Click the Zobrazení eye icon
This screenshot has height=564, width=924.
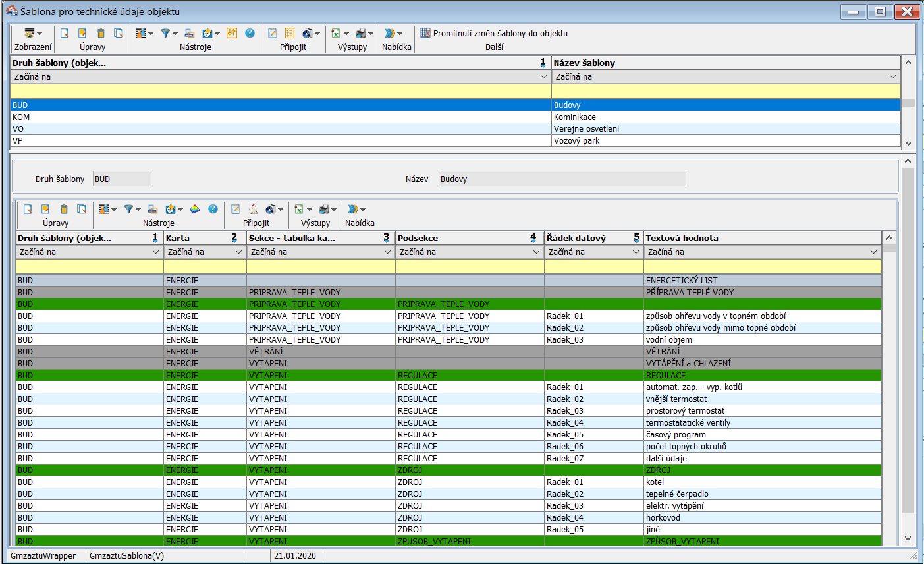(30, 34)
